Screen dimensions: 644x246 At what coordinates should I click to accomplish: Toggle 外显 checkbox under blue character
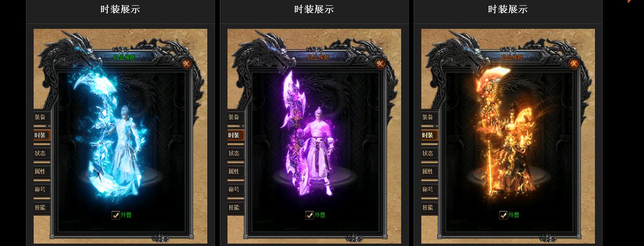click(115, 215)
